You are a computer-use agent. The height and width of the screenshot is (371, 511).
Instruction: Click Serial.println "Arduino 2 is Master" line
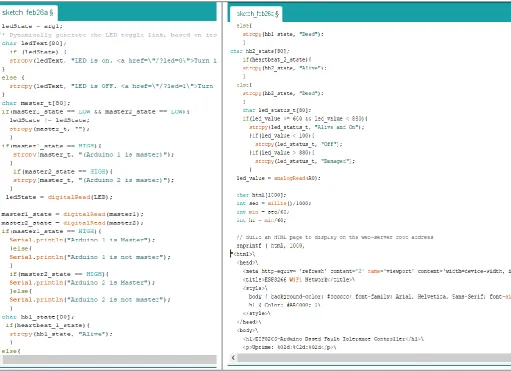(x=82, y=283)
